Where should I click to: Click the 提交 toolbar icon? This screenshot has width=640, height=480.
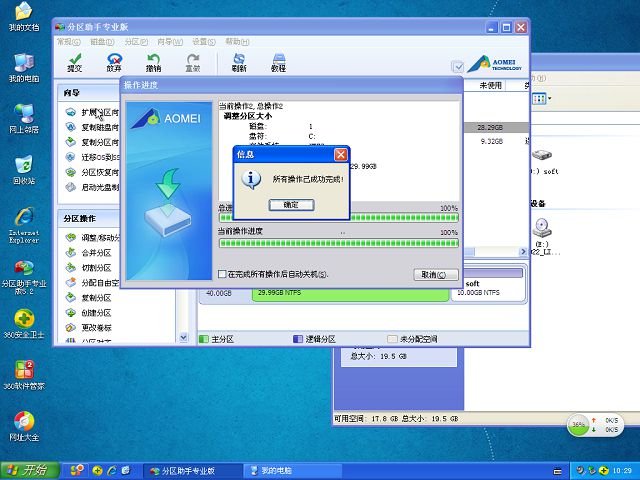click(x=75, y=62)
